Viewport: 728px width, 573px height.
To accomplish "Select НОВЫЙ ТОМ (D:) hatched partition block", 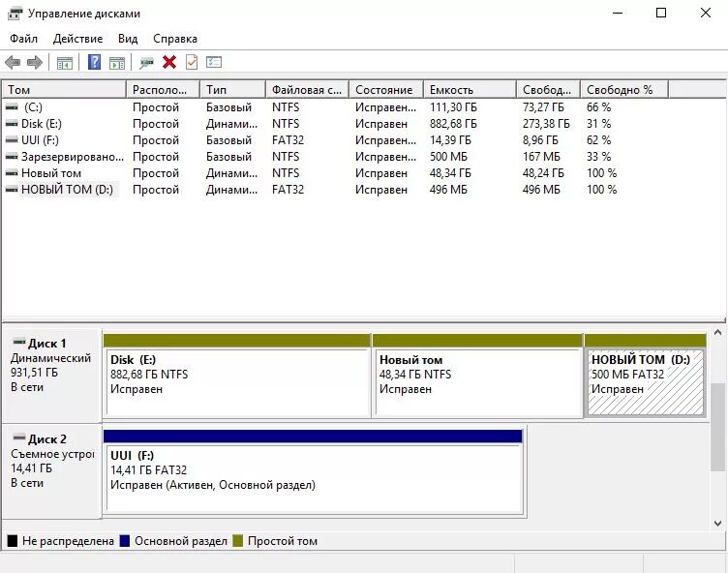I will click(x=646, y=377).
